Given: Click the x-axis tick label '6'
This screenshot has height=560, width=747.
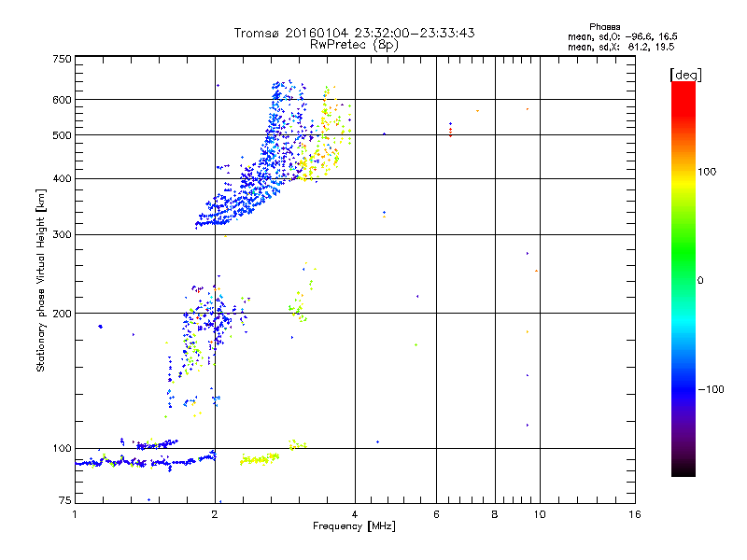Looking at the screenshot, I should tap(436, 514).
